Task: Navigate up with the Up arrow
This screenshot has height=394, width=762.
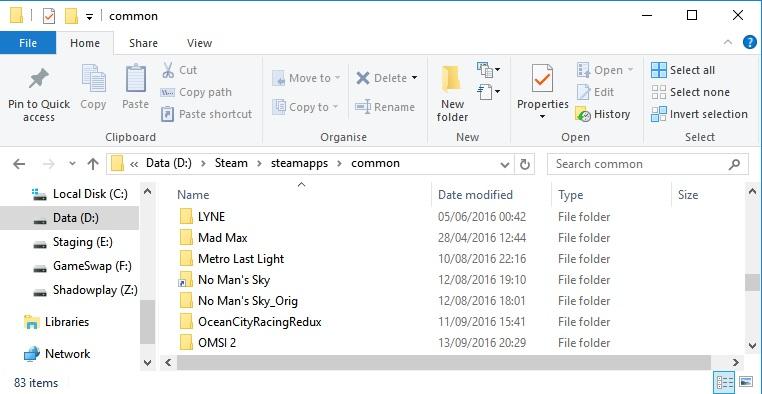Action: point(93,164)
